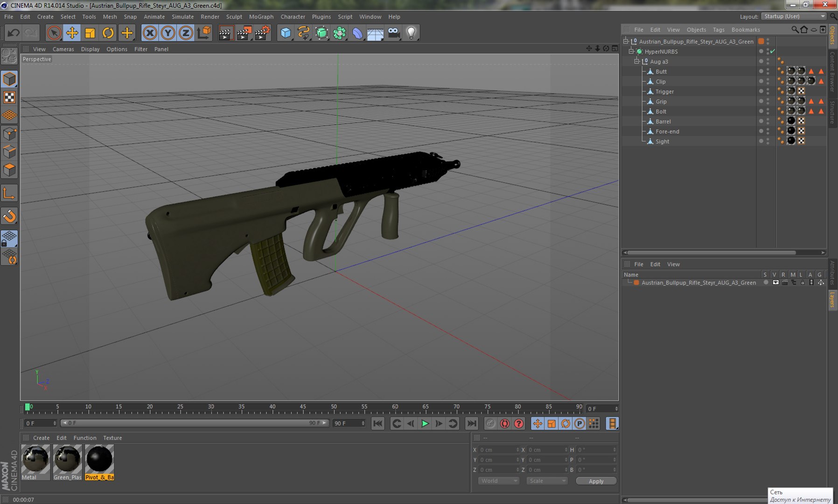This screenshot has width=838, height=504.
Task: Collapse the HyperNURBS tree node
Action: 631,51
